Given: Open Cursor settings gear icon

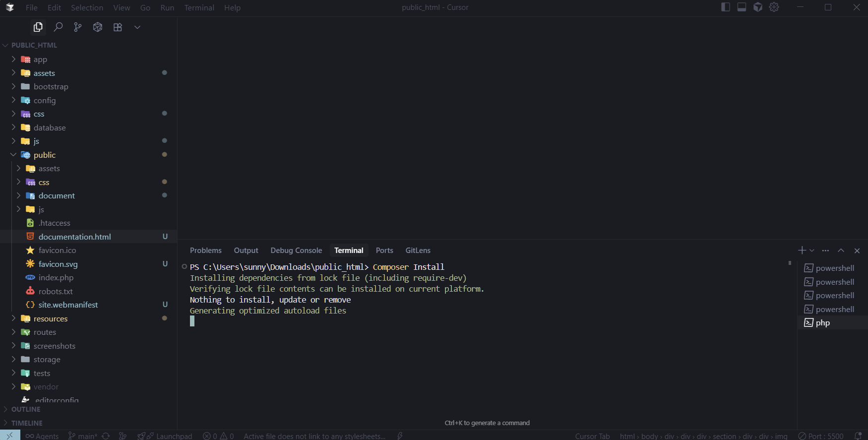Looking at the screenshot, I should click(774, 7).
